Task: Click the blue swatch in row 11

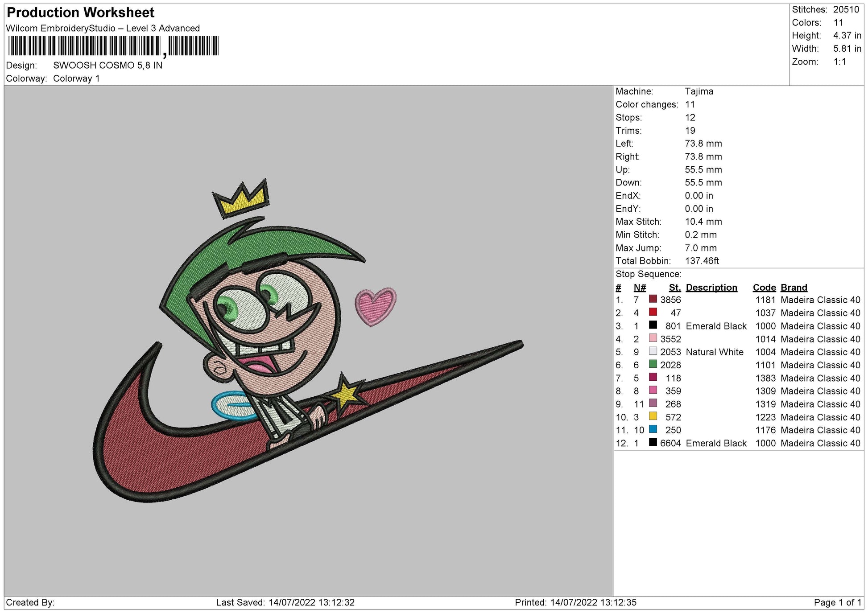Action: [653, 429]
